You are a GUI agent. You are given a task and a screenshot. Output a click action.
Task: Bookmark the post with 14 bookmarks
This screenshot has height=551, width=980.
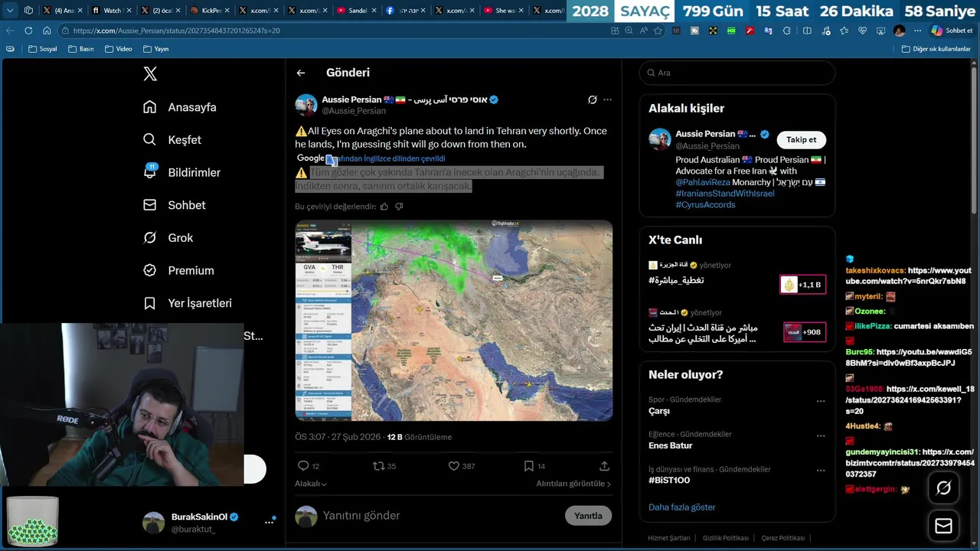(x=528, y=465)
